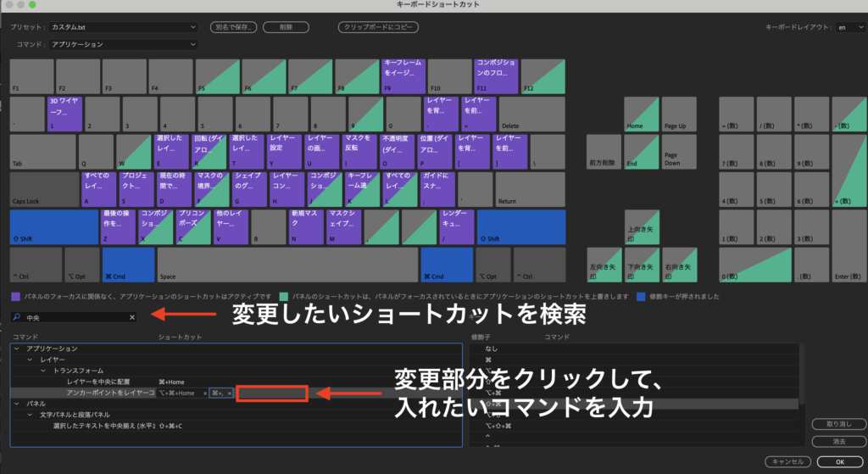Click the 別名で保存 button
Screen dimensions: 868x474
tap(233, 27)
